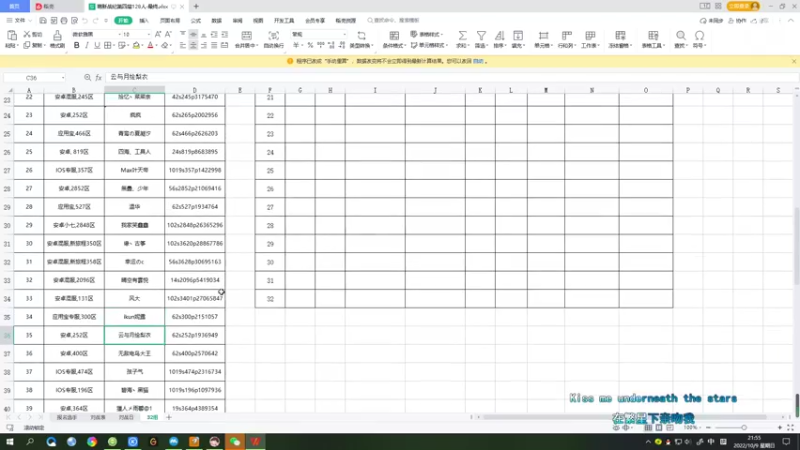Click the Find magnifier icon
The image size is (800, 450).
681,35
